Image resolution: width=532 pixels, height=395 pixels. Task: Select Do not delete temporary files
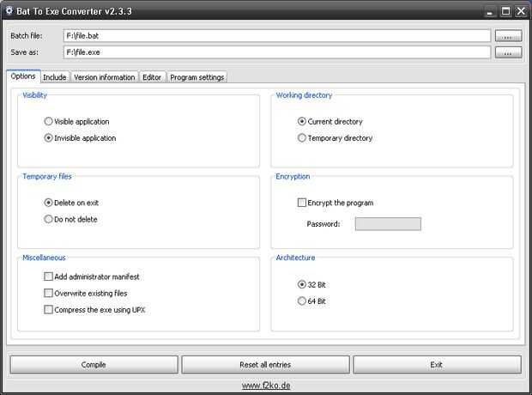(x=49, y=219)
